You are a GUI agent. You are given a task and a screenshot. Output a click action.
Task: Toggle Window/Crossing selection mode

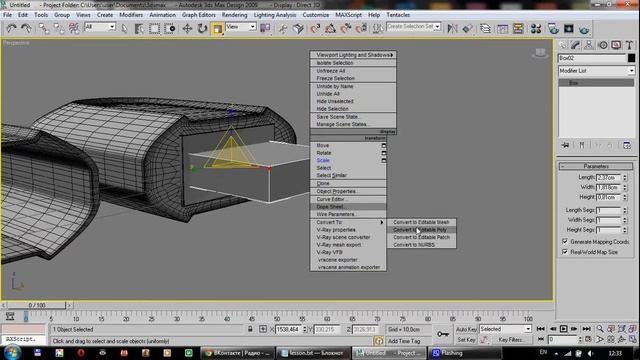coord(170,28)
